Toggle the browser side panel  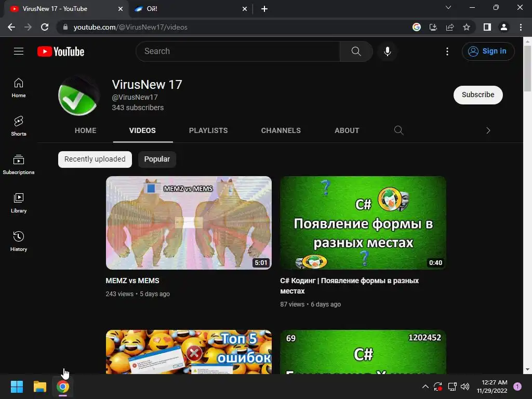tap(487, 27)
